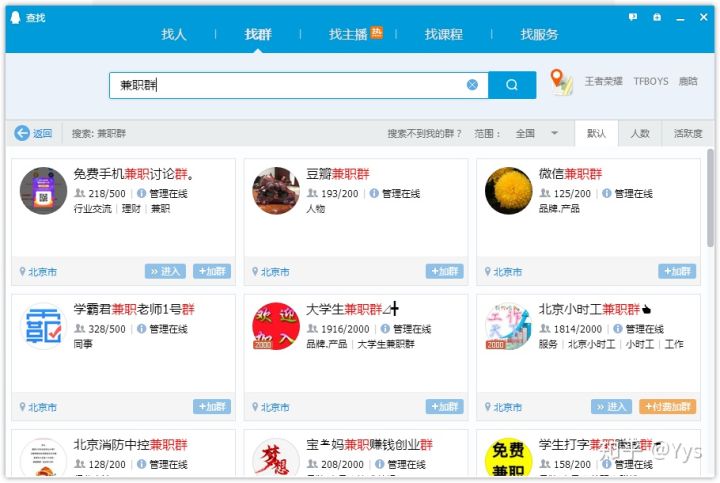Image resolution: width=720 pixels, height=483 pixels.
Task: Click info icon for 豆瓣兼职群
Action: 374,193
